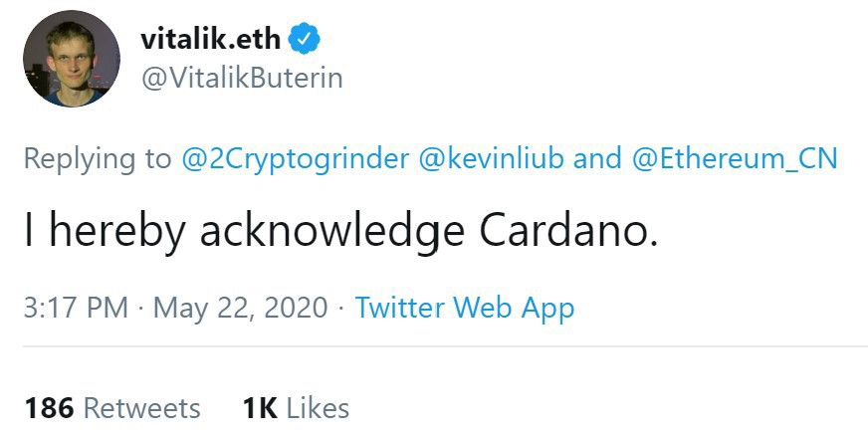868x438 pixels.
Task: Click the 1K likes count number
Action: point(259,408)
